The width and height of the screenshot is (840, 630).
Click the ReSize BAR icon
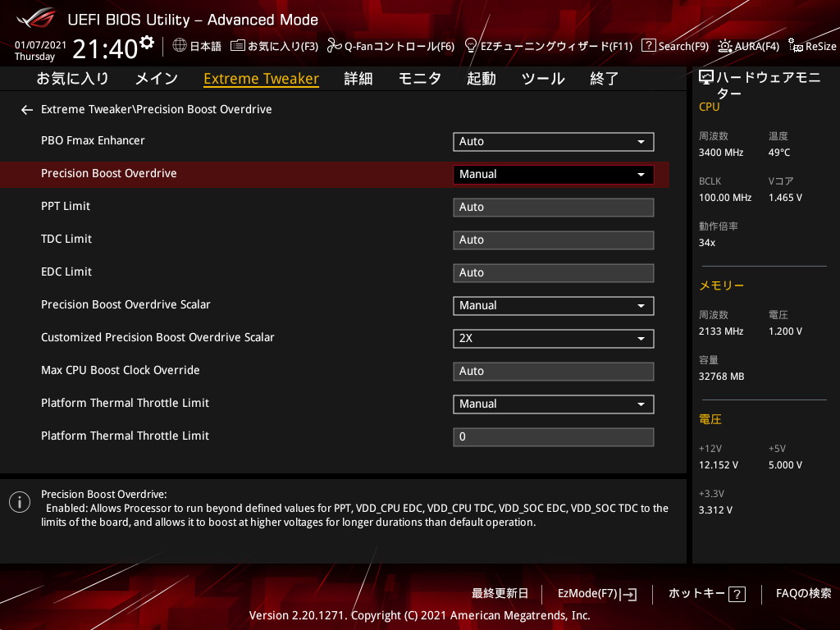pos(795,46)
